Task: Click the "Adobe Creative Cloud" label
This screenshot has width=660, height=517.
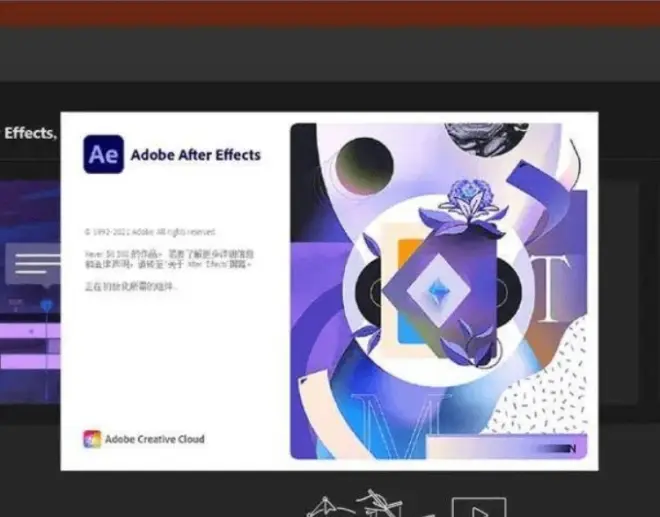Action: click(154, 439)
